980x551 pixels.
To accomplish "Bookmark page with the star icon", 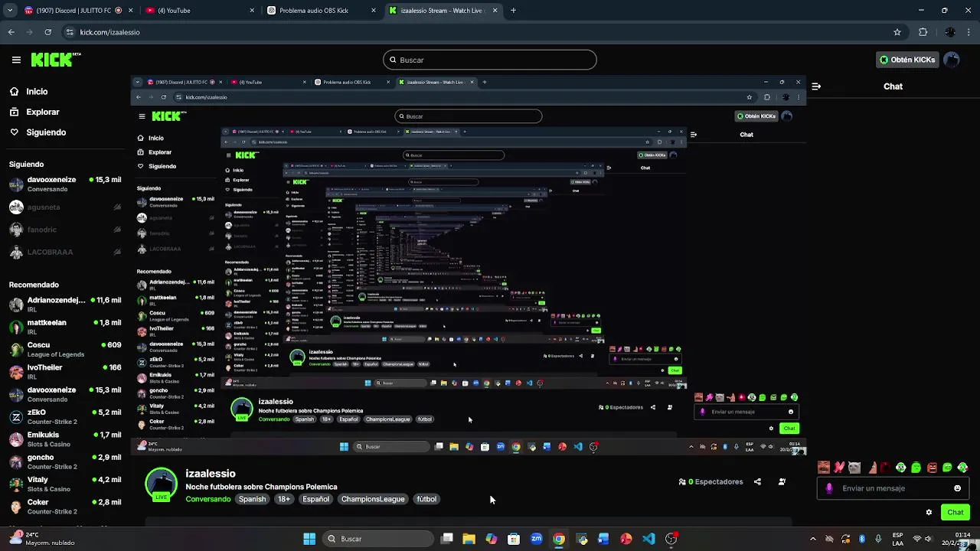I will click(x=897, y=32).
